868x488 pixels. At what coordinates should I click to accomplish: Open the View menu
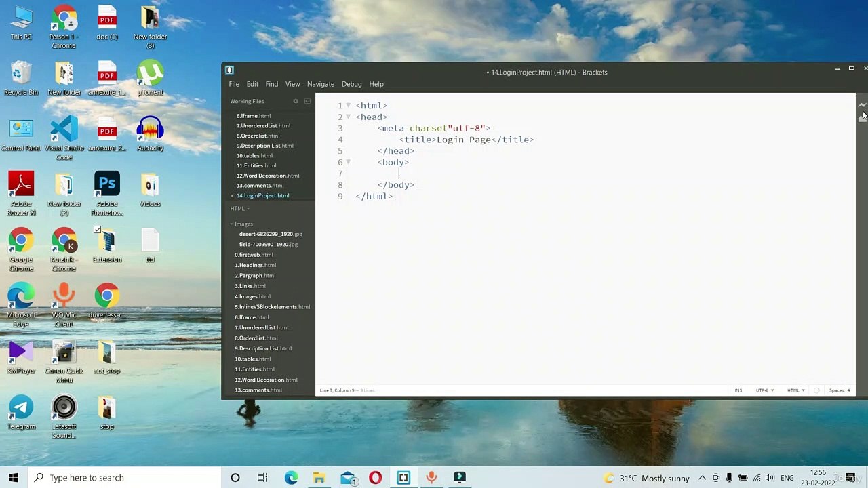click(x=292, y=84)
